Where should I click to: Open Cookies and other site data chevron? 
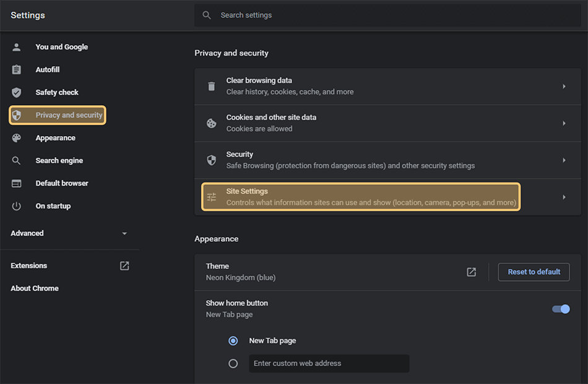(564, 123)
